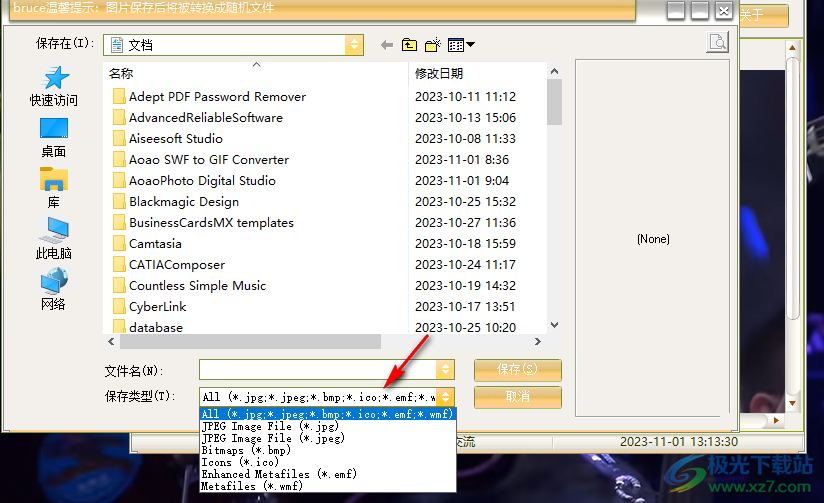
Task: Select Adept PDF Password Remover folder icon
Action: [119, 97]
